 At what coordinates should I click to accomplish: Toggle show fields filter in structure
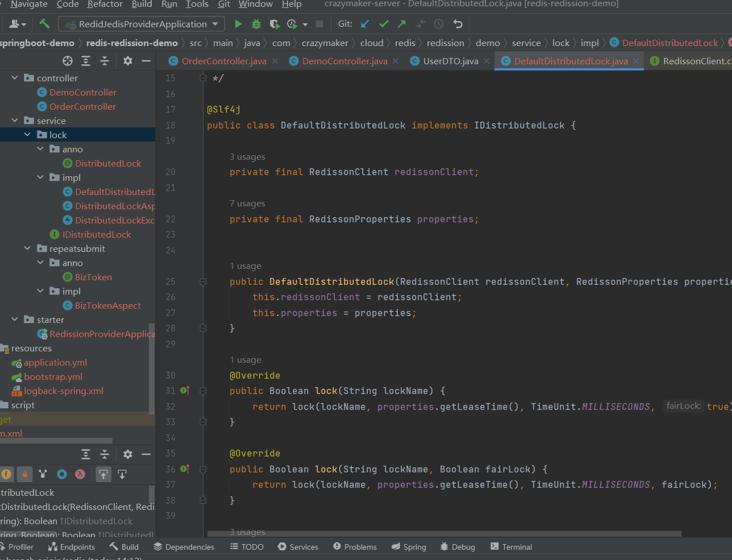[6, 474]
